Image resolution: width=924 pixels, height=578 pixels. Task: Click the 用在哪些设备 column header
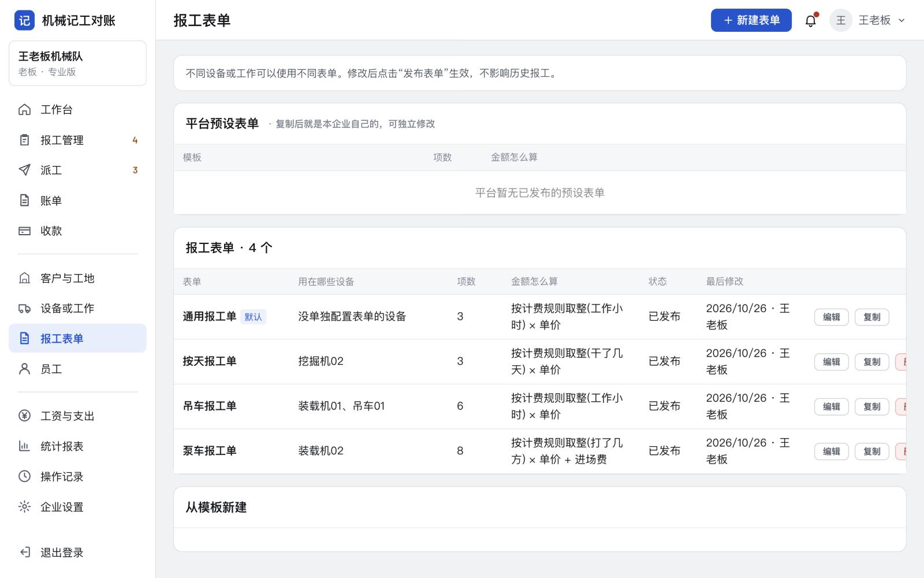326,281
